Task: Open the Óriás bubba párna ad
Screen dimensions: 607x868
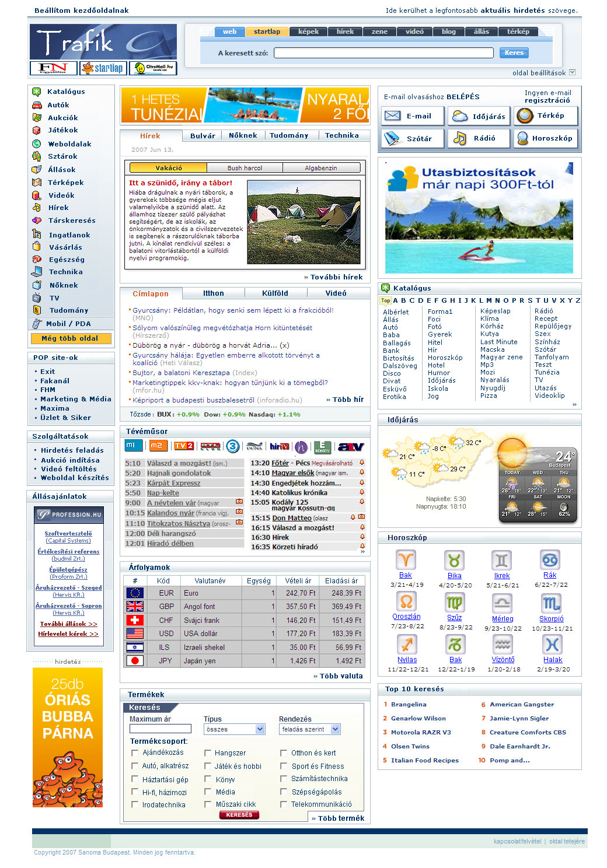Action: [68, 737]
